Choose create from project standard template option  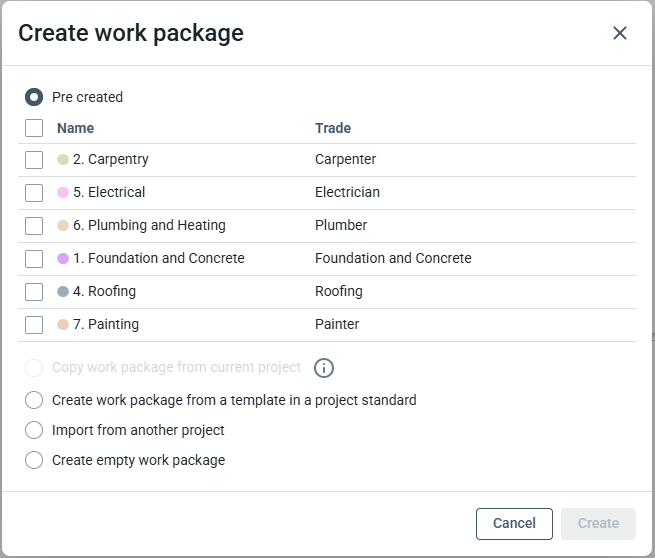pos(34,400)
